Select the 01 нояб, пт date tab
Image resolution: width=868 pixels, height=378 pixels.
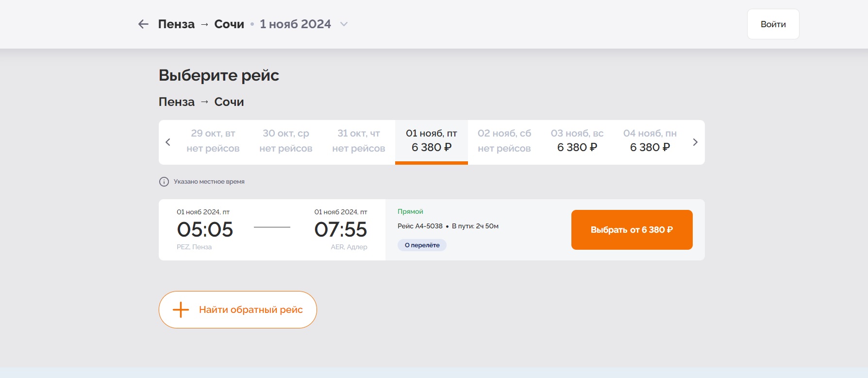point(432,141)
